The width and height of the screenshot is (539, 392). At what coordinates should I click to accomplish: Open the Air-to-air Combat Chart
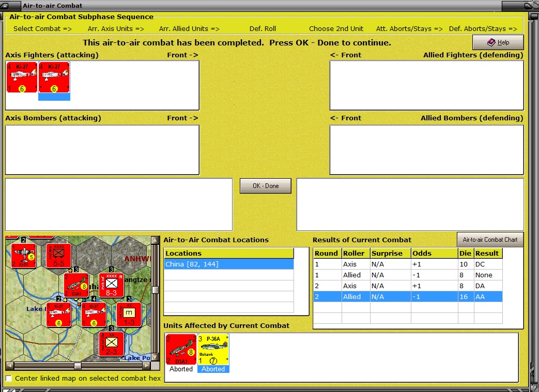pyautogui.click(x=490, y=240)
